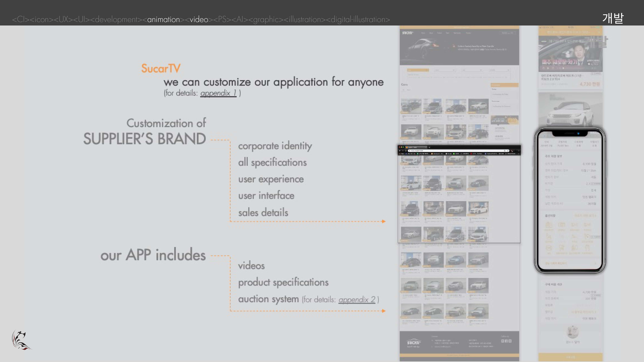Open the highlighted orange filter dropdown
The image size is (644, 362).
[x=418, y=70]
